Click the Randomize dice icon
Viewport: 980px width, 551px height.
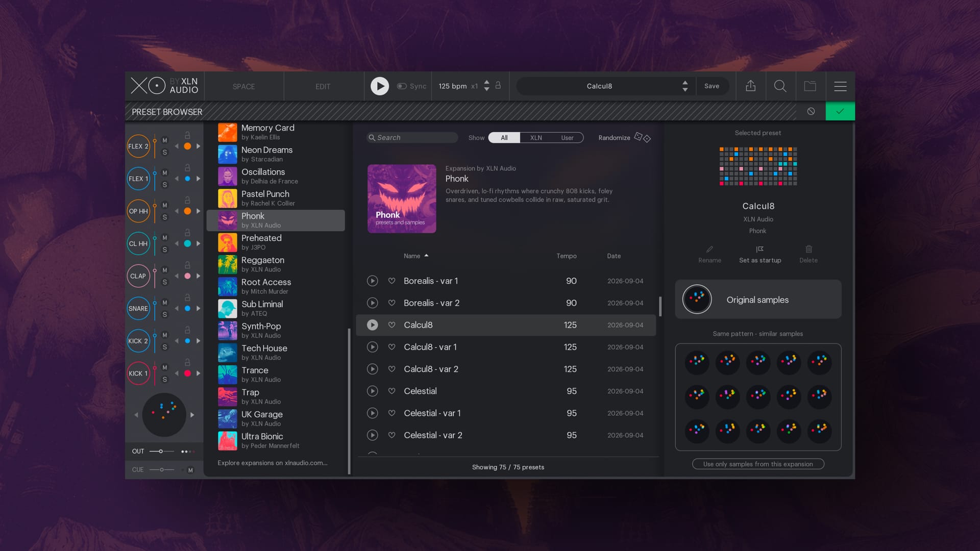(642, 137)
